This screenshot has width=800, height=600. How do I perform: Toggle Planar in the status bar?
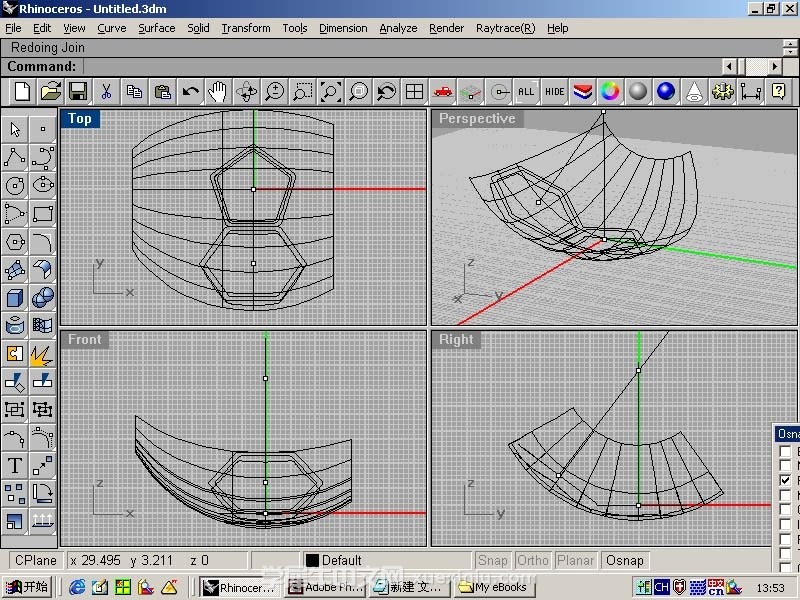coord(576,560)
